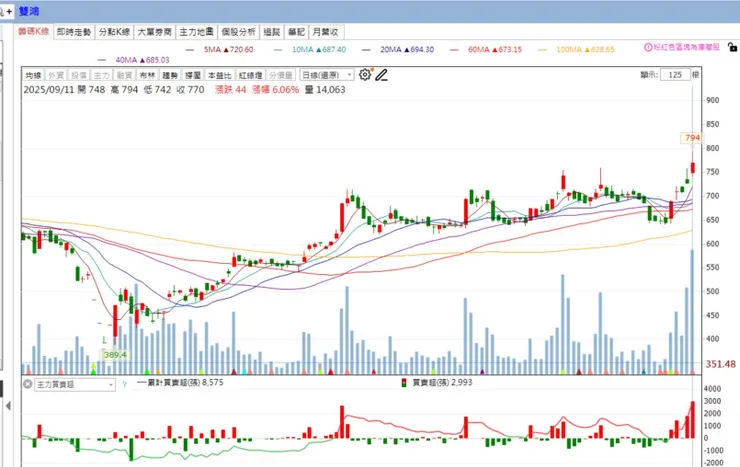The height and width of the screenshot is (467, 740).
Task: Toggle the 融資 overlay button
Action: [124, 75]
